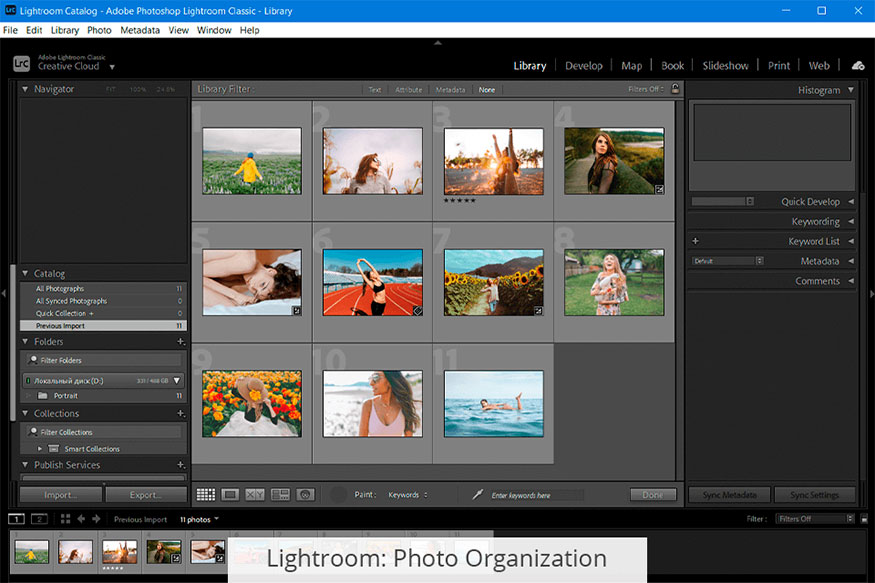The width and height of the screenshot is (875, 583).
Task: Open the Filters Off dropdown in filmstrip
Action: pyautogui.click(x=815, y=519)
